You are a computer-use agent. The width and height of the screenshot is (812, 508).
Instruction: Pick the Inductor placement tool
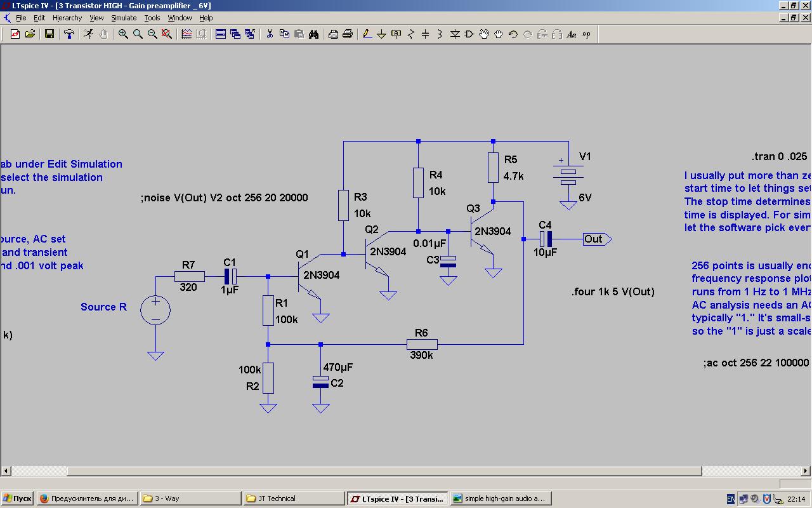click(440, 34)
